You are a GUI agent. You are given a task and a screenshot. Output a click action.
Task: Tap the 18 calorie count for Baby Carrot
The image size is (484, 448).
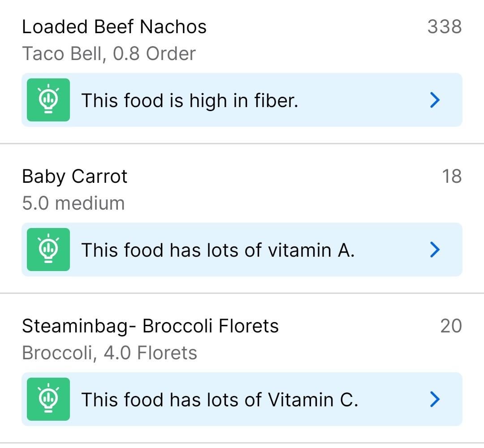[x=452, y=177]
